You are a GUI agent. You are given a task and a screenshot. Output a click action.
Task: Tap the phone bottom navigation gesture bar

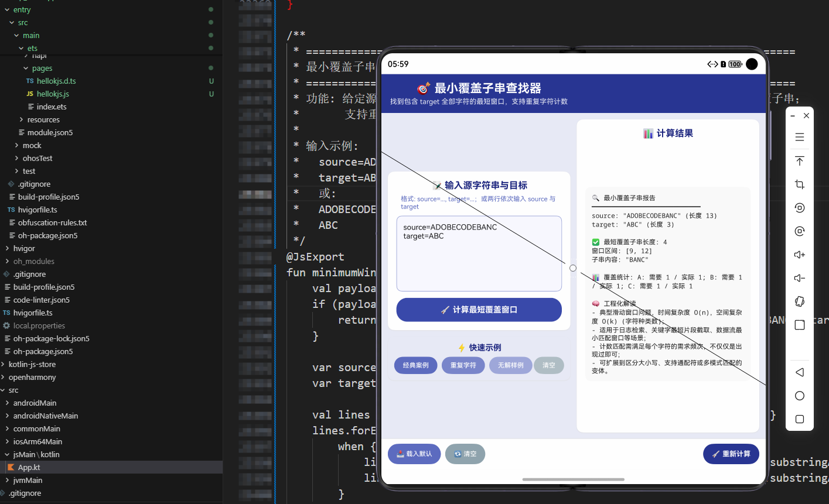[574, 479]
